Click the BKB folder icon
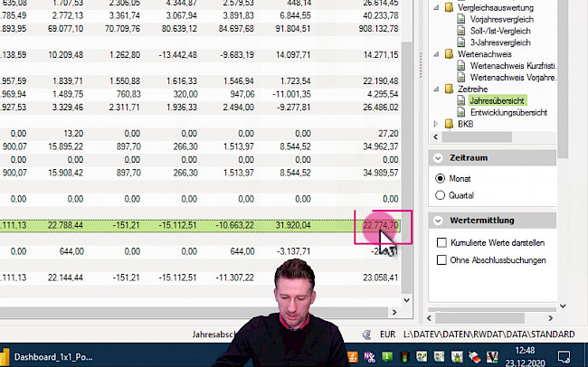 click(449, 124)
